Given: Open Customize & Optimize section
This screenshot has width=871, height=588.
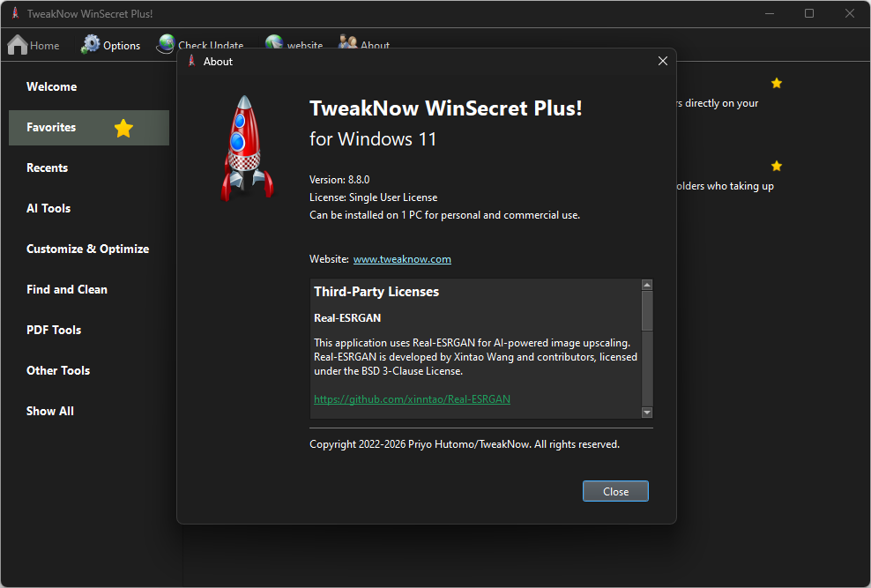Looking at the screenshot, I should [88, 249].
